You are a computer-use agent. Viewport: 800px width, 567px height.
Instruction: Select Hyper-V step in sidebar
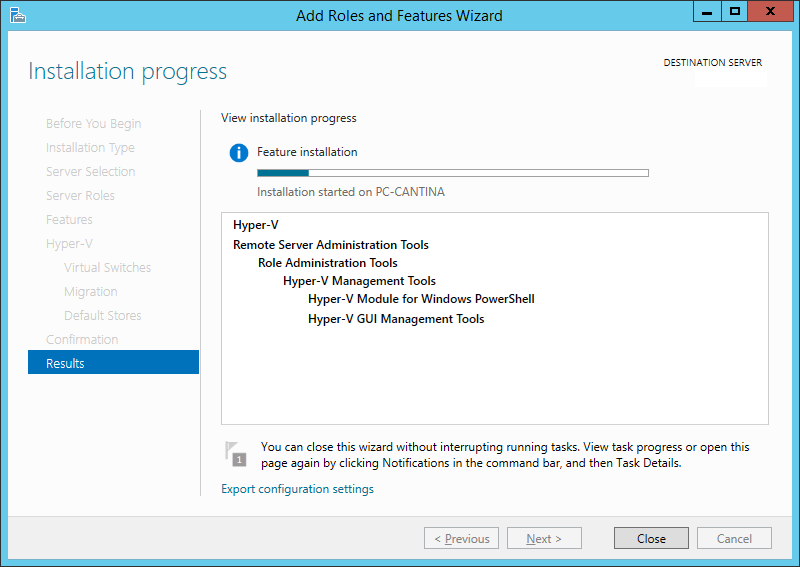click(x=69, y=243)
